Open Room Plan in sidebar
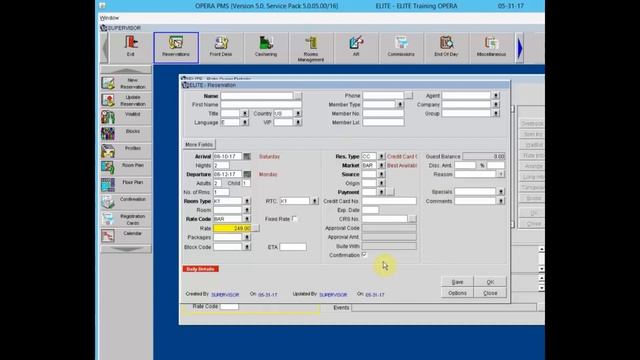This screenshot has height=360, width=640. [x=126, y=168]
